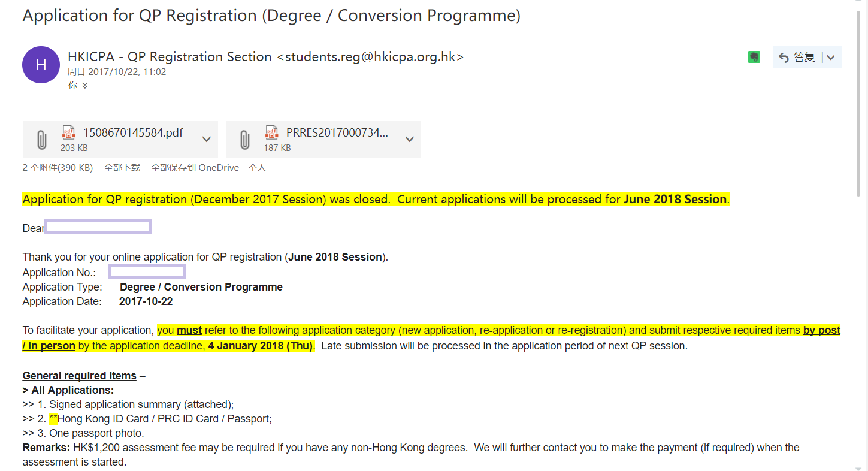Click the sender name HKICPA - QP Registration Section

coord(170,57)
